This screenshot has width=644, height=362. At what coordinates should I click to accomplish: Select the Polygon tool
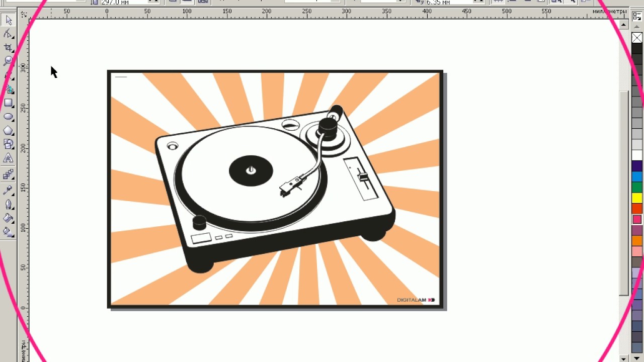click(9, 131)
